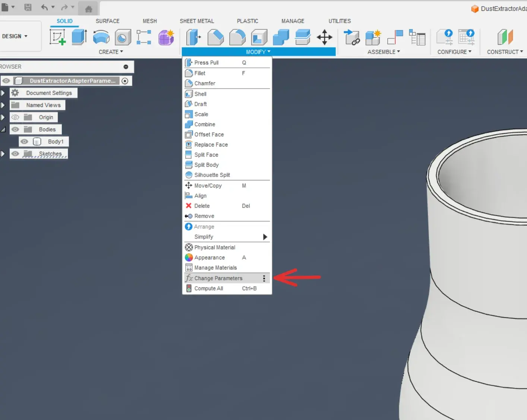Click the Press Pull toolbar icon

[193, 37]
